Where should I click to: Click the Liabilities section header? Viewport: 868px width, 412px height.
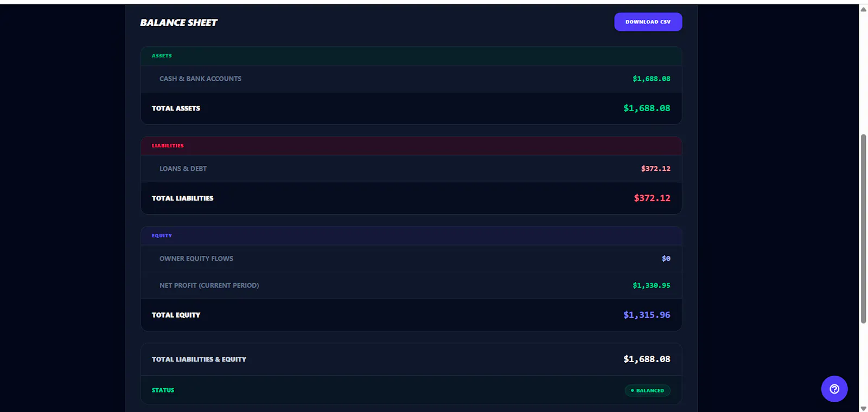tap(411, 146)
